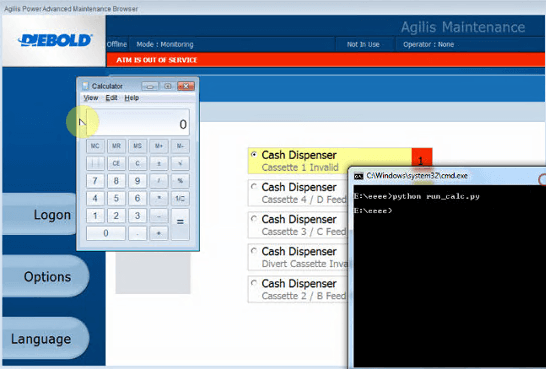Click the Diebold logo
The width and height of the screenshot is (546, 369).
(x=55, y=40)
